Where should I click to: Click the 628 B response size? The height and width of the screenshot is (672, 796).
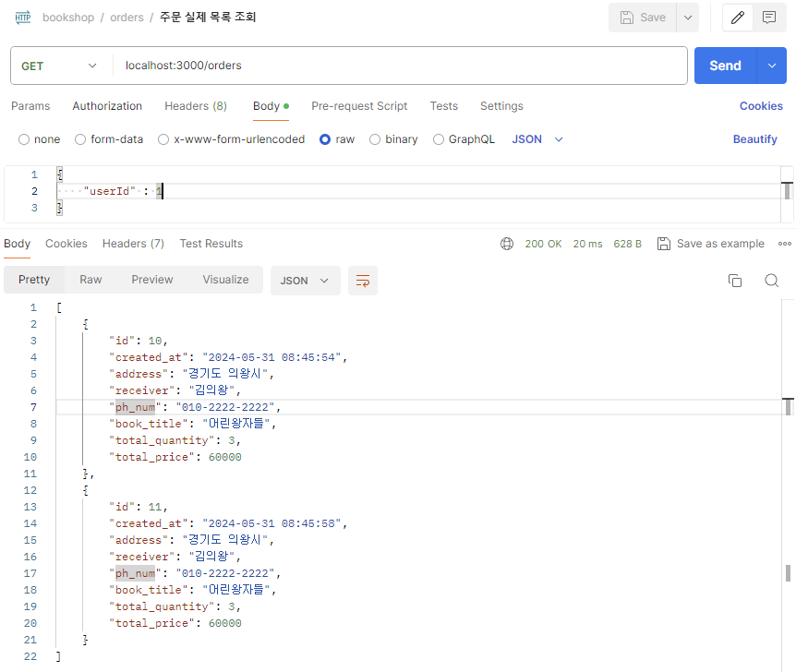627,244
